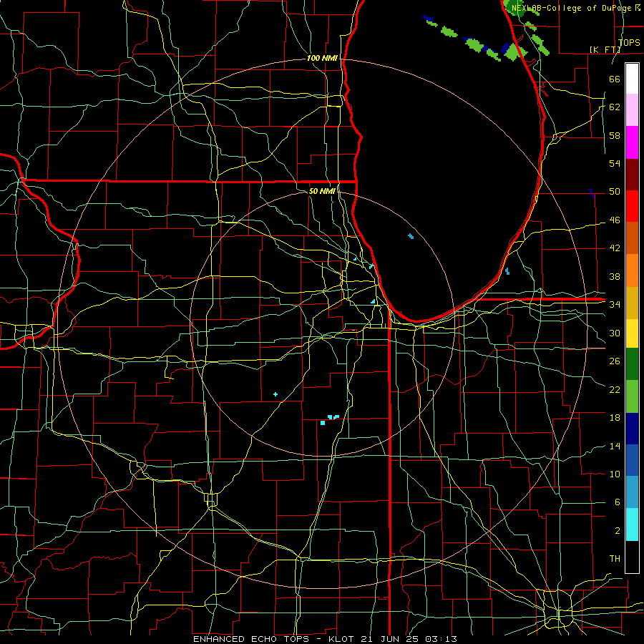Choose the gold swatch between 38 and 34
This screenshot has height=644, width=644.
[x=632, y=302]
